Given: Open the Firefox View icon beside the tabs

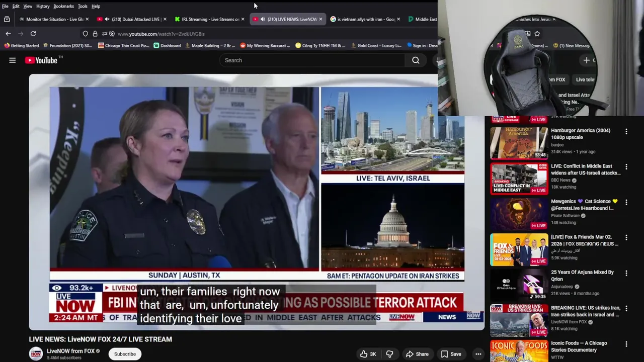Looking at the screenshot, I should pyautogui.click(x=7, y=19).
